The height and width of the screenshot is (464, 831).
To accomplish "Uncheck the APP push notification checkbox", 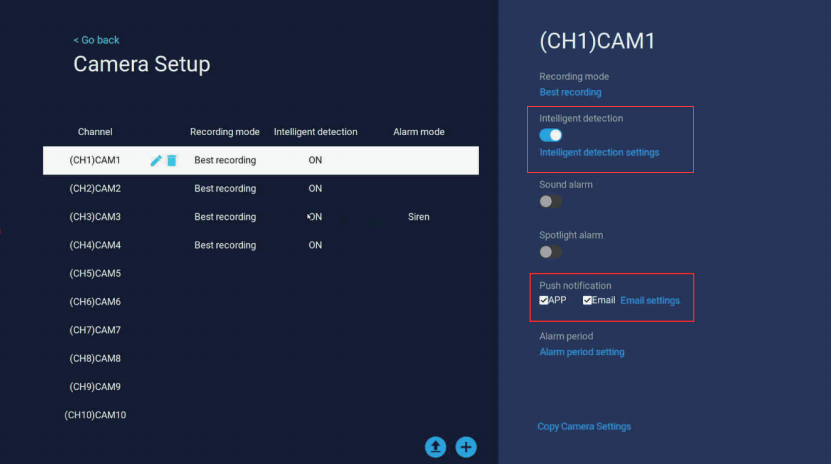I will click(x=544, y=300).
